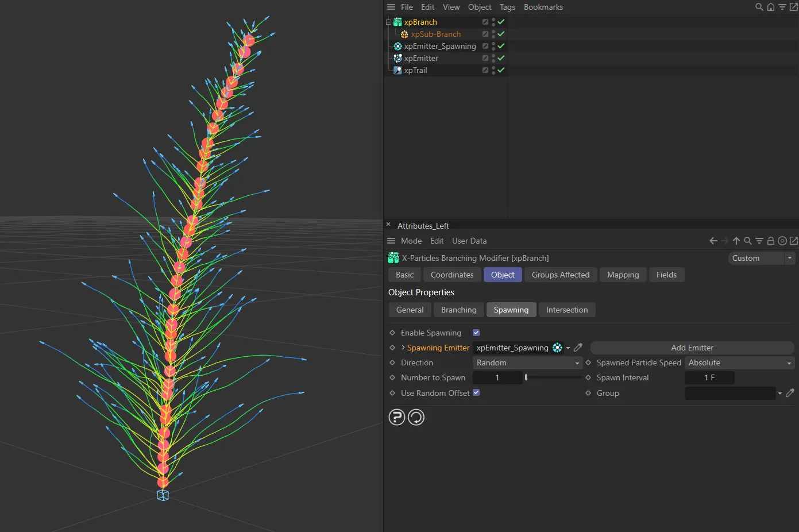Screen dimensions: 799x532
Task: Select the xpEmitter_Spawning emitter icon
Action: click(397, 46)
